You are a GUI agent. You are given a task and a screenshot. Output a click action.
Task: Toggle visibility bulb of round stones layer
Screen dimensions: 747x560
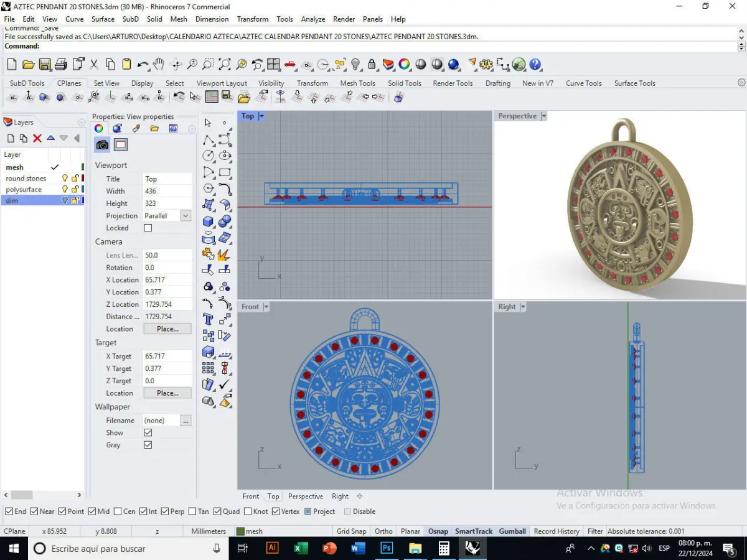click(x=65, y=179)
